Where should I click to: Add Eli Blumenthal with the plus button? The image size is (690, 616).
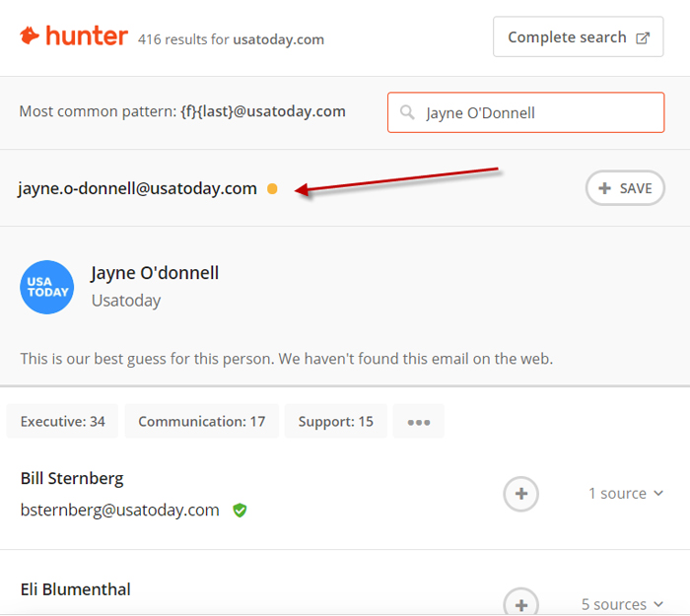(x=521, y=603)
